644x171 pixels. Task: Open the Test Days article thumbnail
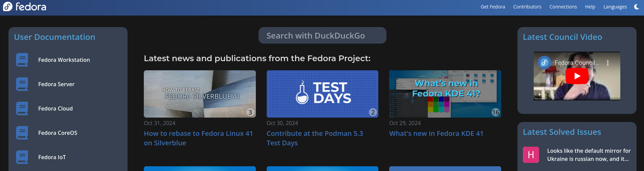click(322, 94)
